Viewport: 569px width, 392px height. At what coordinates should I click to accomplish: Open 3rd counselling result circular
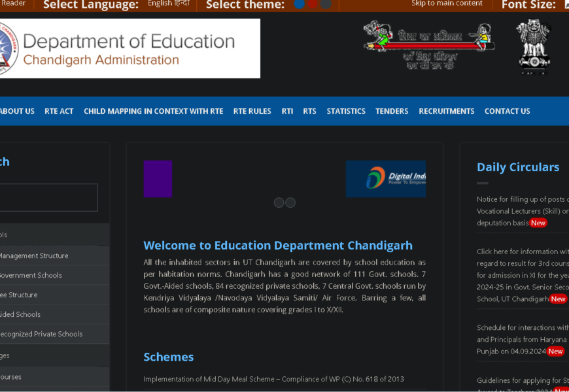click(x=523, y=275)
